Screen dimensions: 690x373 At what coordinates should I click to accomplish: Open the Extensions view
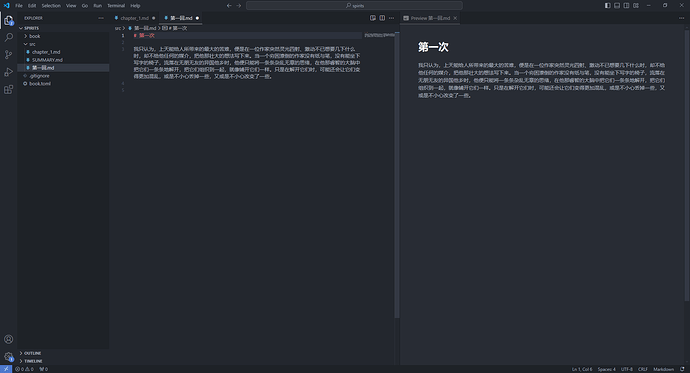tap(8, 89)
